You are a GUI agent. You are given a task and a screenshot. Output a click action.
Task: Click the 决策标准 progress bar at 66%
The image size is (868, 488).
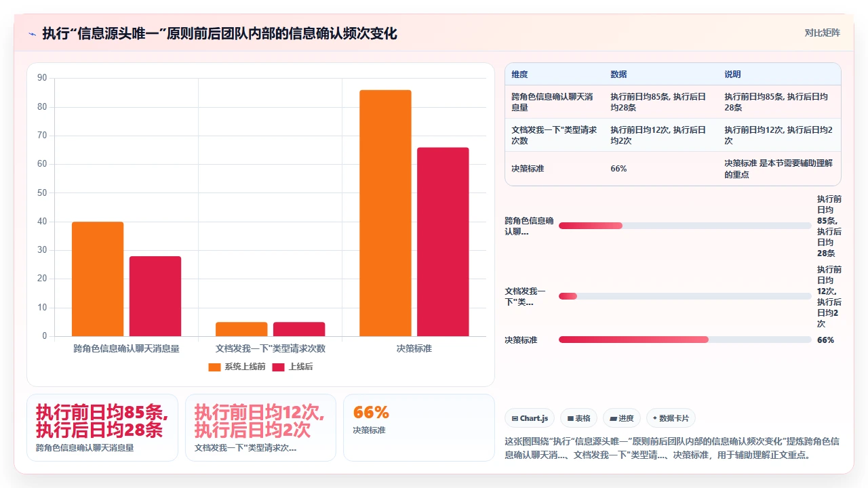pyautogui.click(x=685, y=340)
